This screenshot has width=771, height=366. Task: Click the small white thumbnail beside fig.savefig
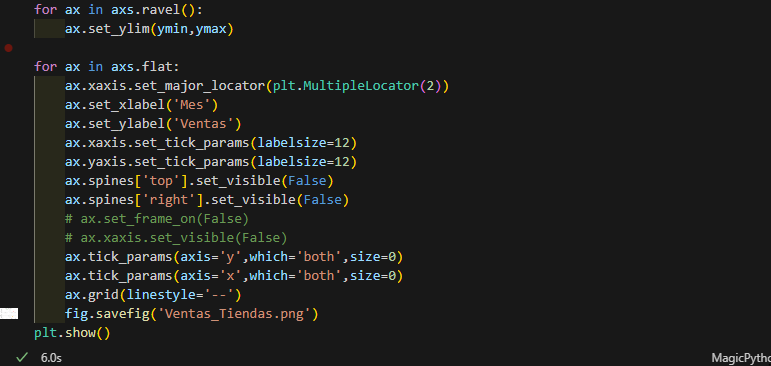pyautogui.click(x=9, y=313)
